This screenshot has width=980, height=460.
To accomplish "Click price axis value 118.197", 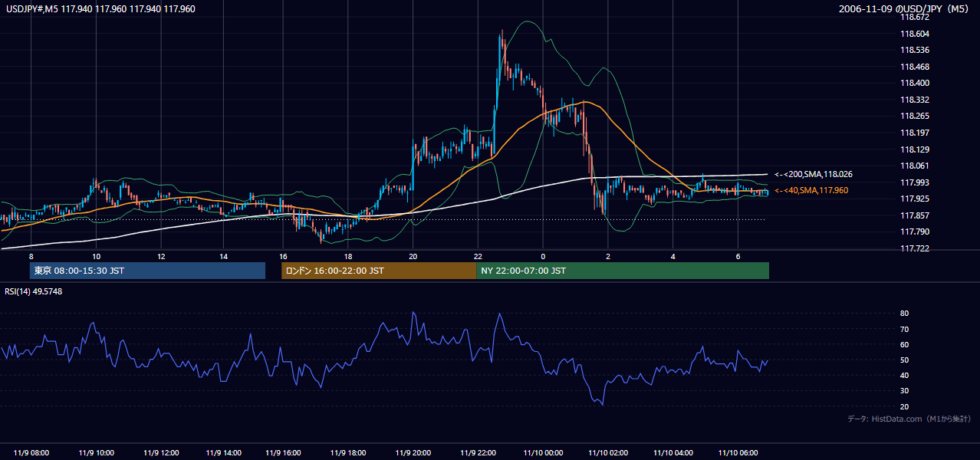I will (x=915, y=133).
